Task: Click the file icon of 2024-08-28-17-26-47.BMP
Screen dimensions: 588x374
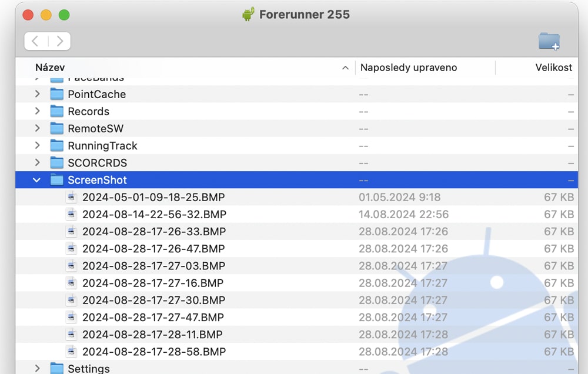Action: pyautogui.click(x=71, y=249)
